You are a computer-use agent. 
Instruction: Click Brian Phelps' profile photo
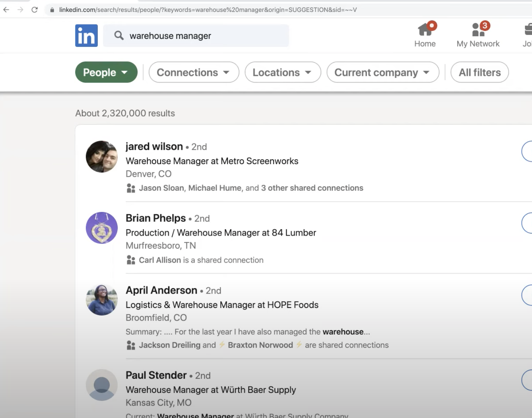[102, 228]
